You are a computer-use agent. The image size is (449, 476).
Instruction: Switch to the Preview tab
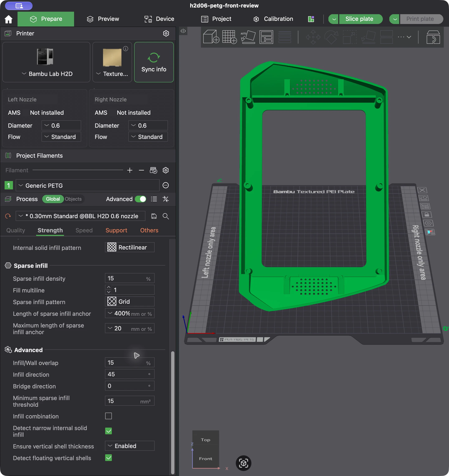(x=103, y=19)
